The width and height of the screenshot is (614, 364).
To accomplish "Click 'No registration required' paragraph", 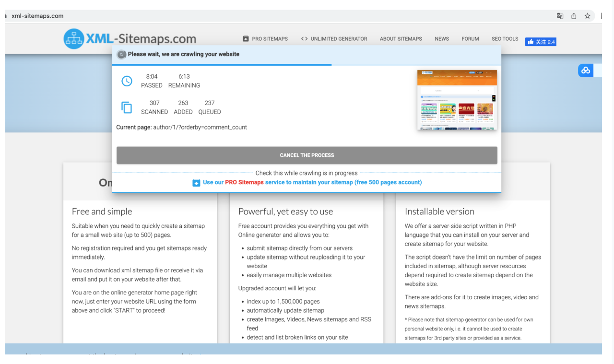I will (x=139, y=253).
